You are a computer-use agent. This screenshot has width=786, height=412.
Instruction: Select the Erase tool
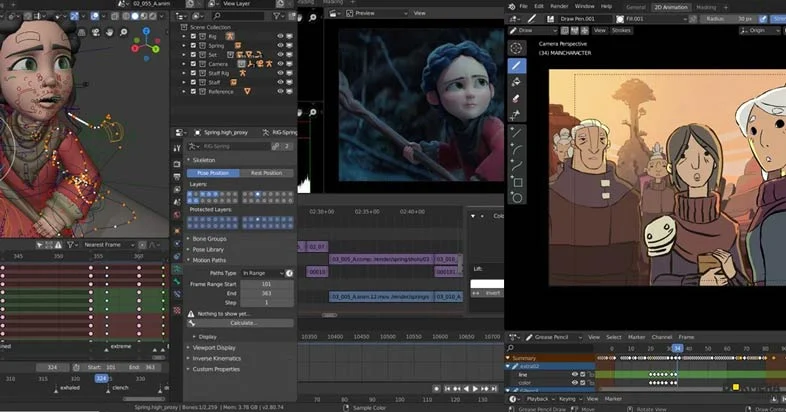(516, 99)
